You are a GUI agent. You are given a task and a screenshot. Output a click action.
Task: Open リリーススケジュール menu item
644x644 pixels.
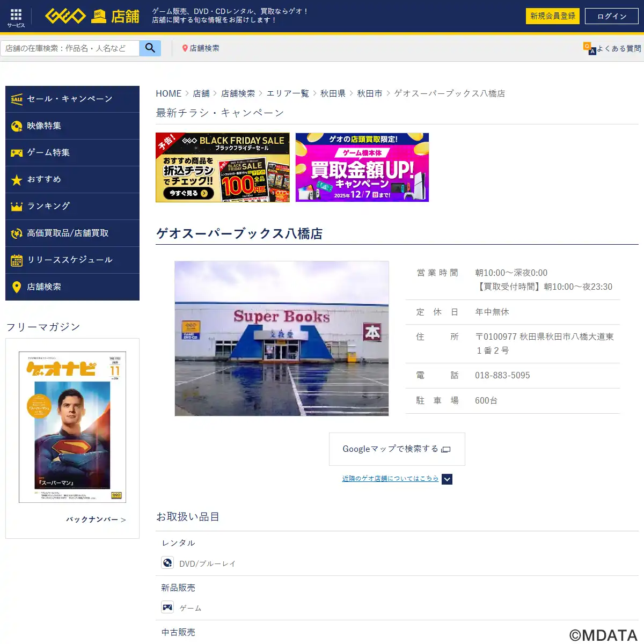[x=72, y=260]
